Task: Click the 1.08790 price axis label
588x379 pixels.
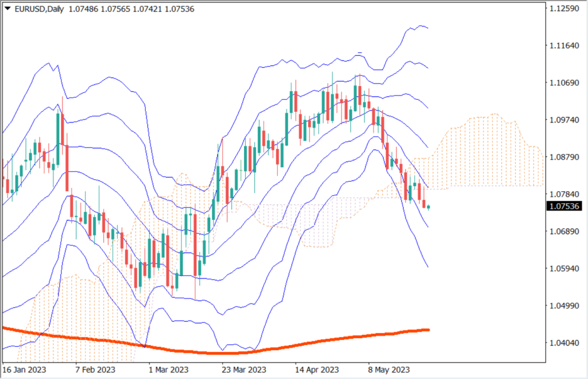Action: click(x=564, y=157)
